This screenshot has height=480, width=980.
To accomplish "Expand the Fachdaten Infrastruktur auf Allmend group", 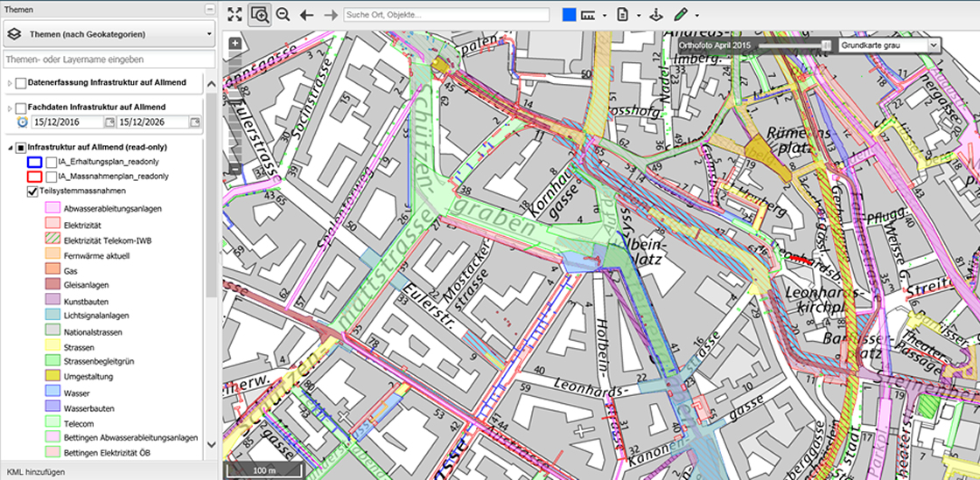I will tap(10, 108).
